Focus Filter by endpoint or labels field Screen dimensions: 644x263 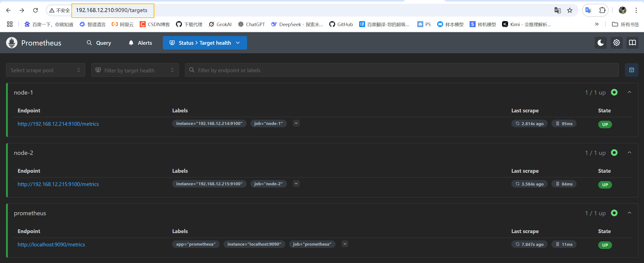(x=402, y=70)
